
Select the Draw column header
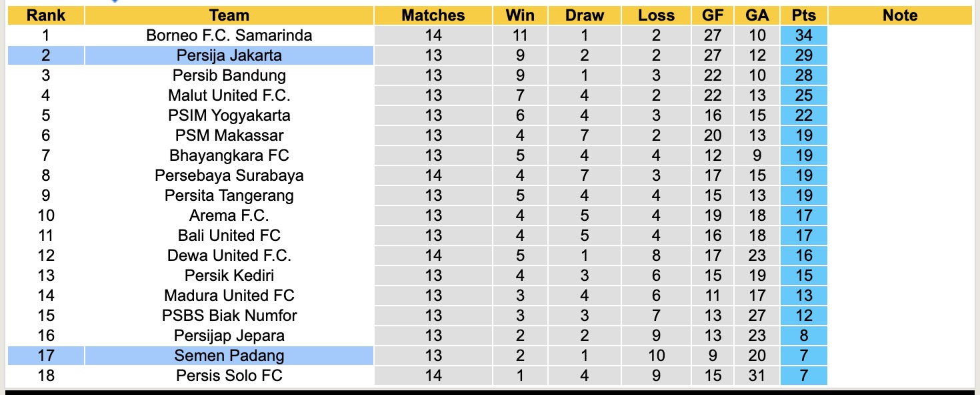pyautogui.click(x=584, y=15)
